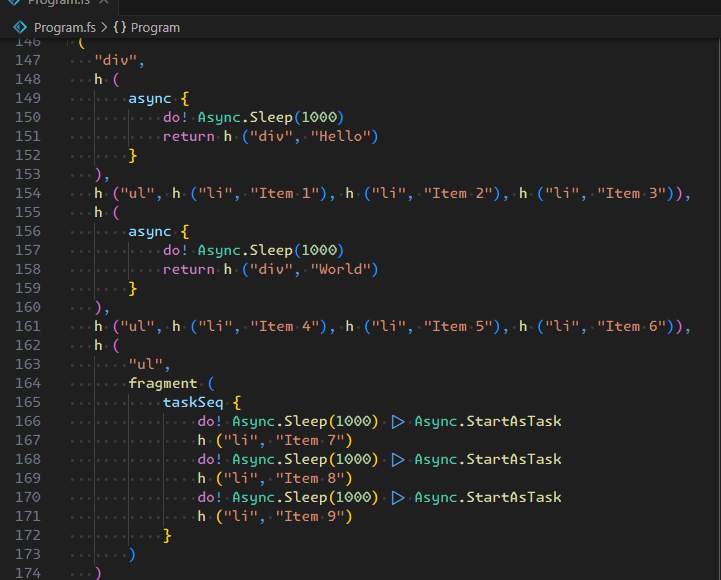Click "Item 2" string

point(458,193)
